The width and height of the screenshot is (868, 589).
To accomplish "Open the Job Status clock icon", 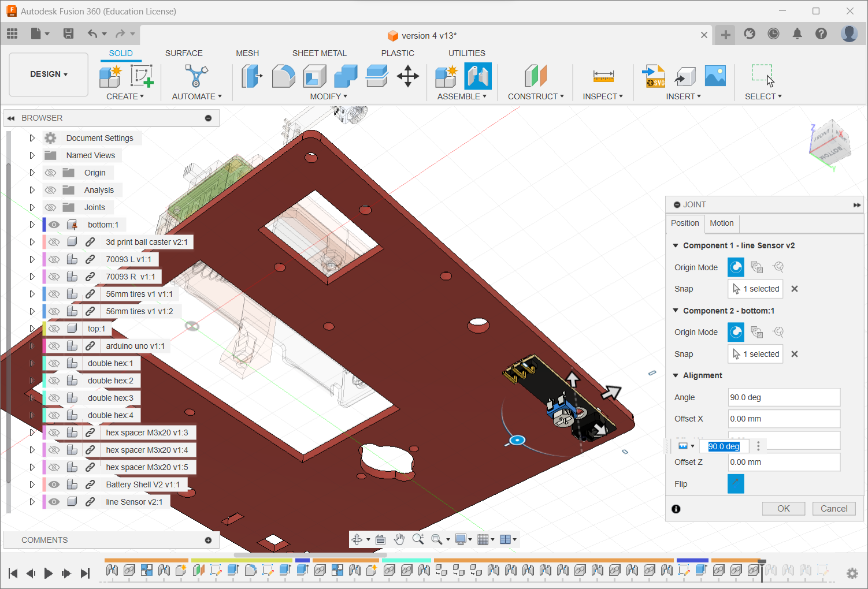I will (773, 34).
